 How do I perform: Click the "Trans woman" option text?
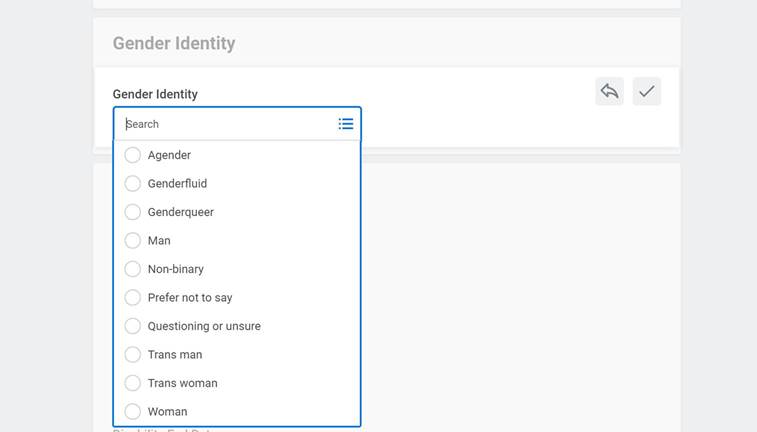click(x=182, y=383)
